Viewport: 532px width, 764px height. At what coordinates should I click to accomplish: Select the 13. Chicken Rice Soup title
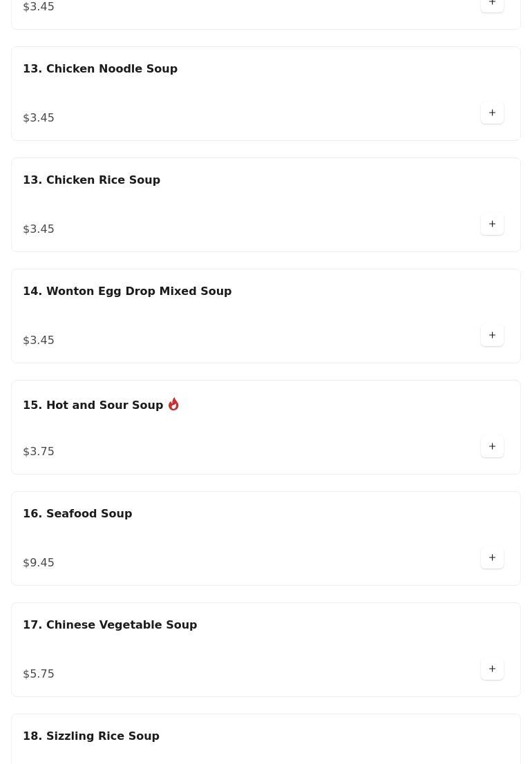pyautogui.click(x=91, y=180)
